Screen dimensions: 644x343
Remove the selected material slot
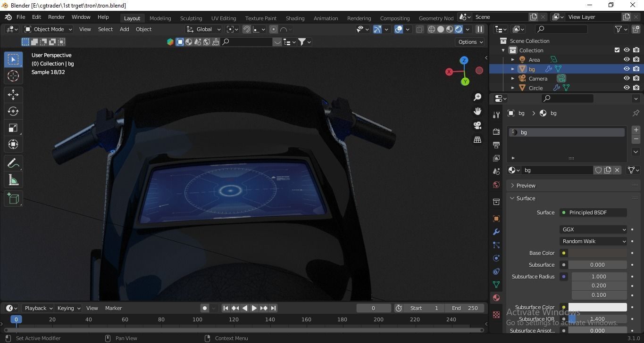[636, 139]
